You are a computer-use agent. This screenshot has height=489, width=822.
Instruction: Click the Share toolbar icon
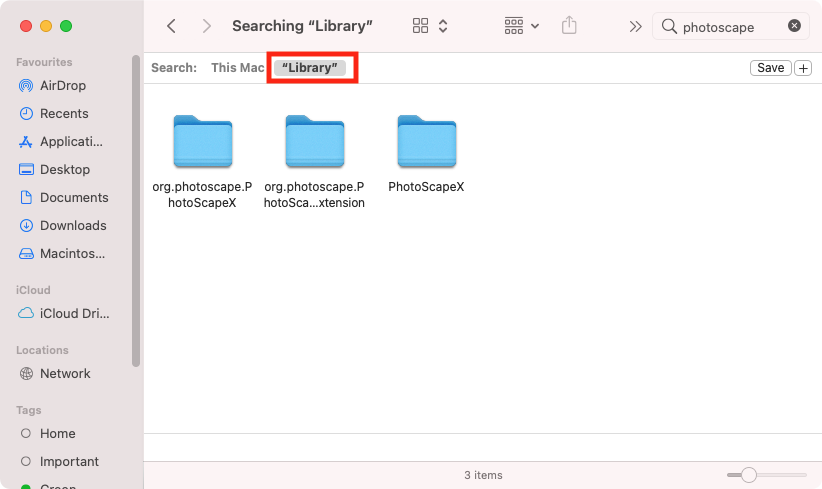pyautogui.click(x=569, y=25)
